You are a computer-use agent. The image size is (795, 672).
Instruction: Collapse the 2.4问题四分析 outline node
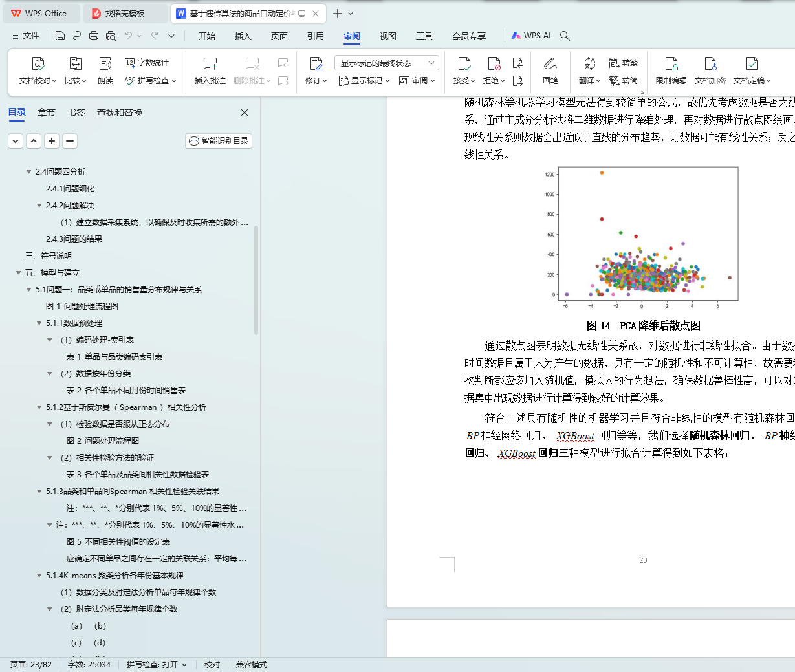28,171
